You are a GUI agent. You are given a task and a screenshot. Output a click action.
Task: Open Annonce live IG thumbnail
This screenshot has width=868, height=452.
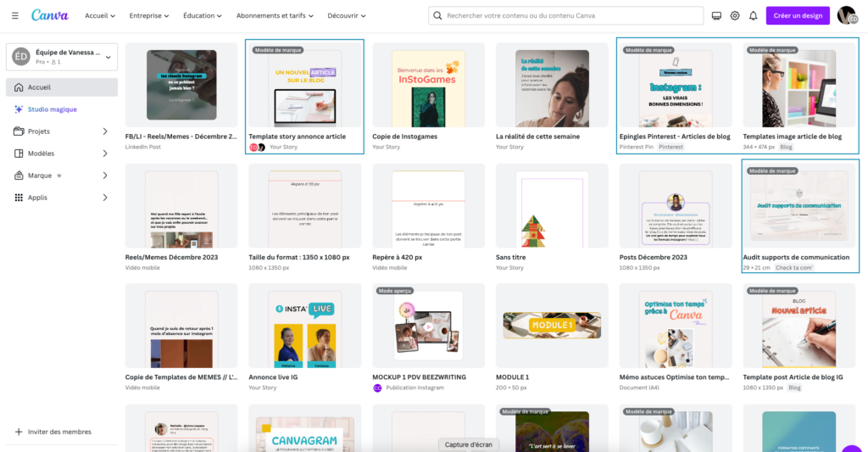(x=305, y=326)
